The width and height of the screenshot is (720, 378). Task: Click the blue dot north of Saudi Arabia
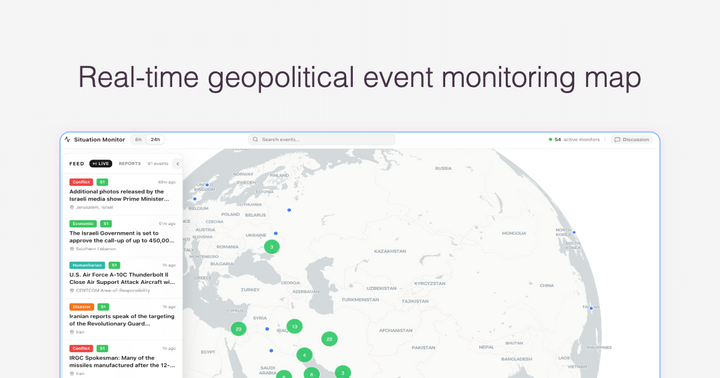(271, 350)
